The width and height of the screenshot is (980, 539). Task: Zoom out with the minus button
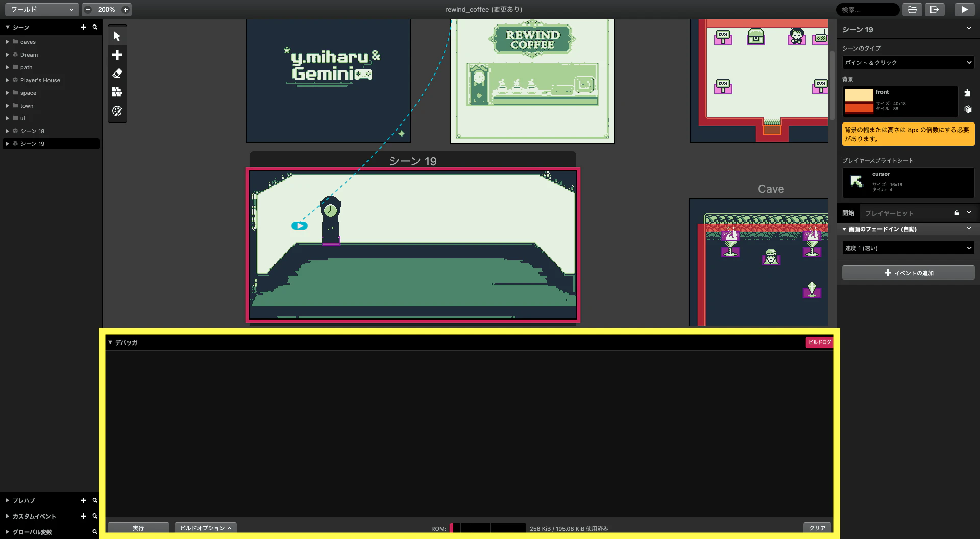click(88, 10)
